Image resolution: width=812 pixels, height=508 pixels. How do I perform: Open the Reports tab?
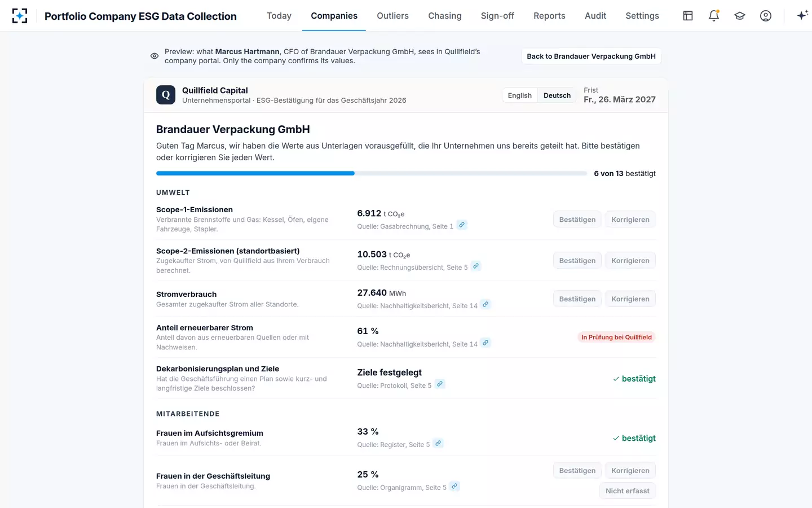(x=549, y=16)
